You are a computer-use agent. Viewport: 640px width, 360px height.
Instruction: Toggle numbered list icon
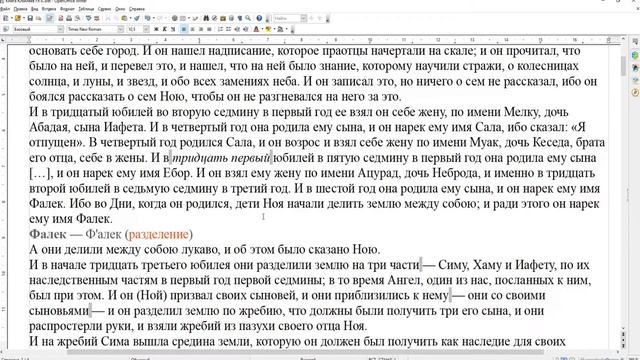click(x=220, y=29)
